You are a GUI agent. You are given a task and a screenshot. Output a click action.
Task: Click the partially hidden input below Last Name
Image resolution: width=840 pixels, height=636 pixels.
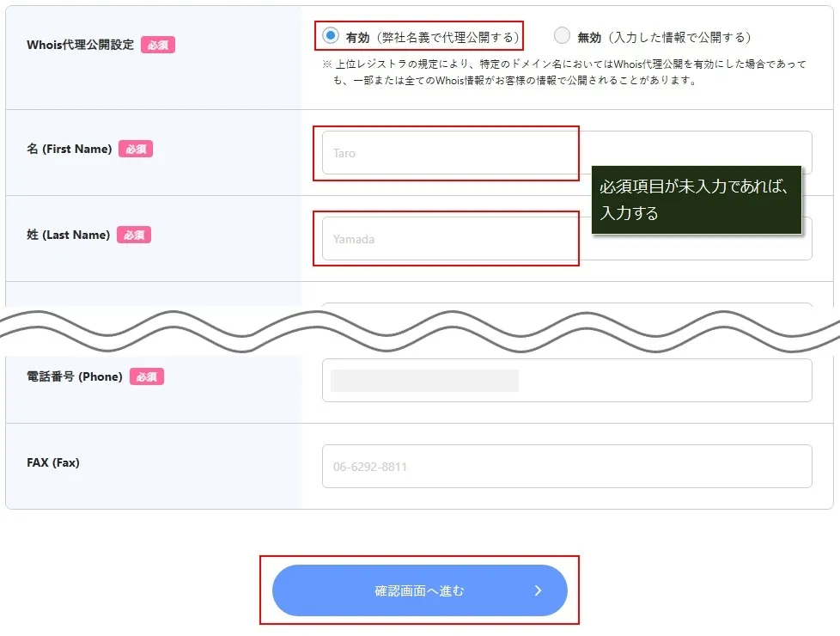point(567,304)
